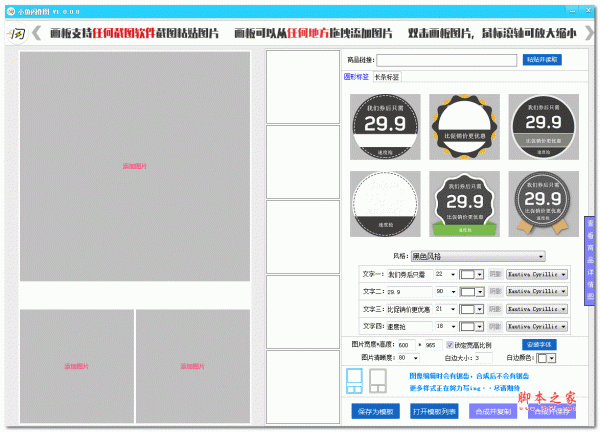Viewport: 600px width, 432px height.
Task: Switch to the 圆形标签 tab
Action: click(x=356, y=77)
